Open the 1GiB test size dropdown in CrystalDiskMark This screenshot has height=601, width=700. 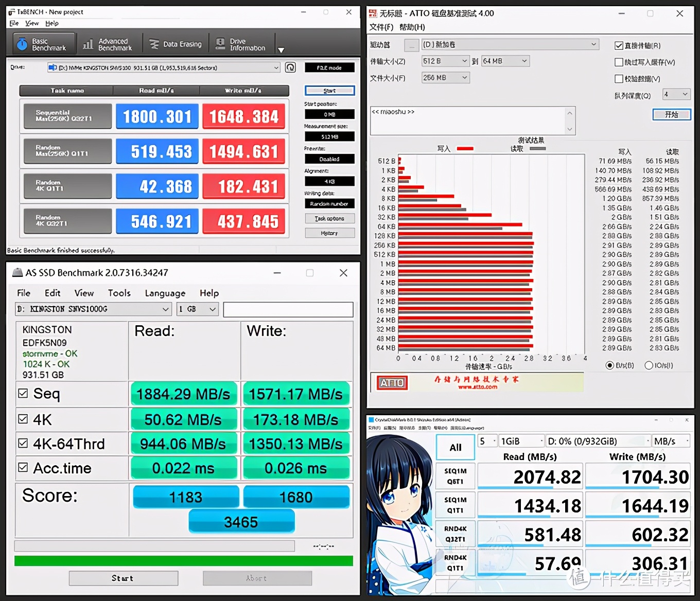pyautogui.click(x=521, y=441)
